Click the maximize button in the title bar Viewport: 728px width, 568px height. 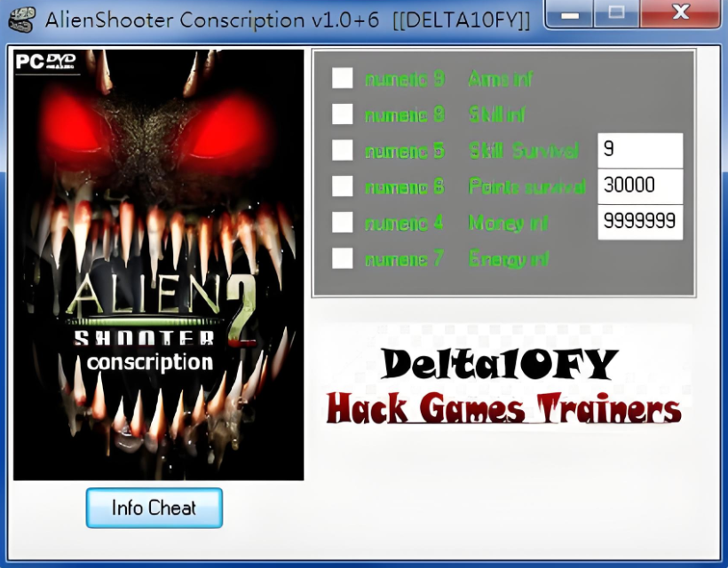pos(616,15)
